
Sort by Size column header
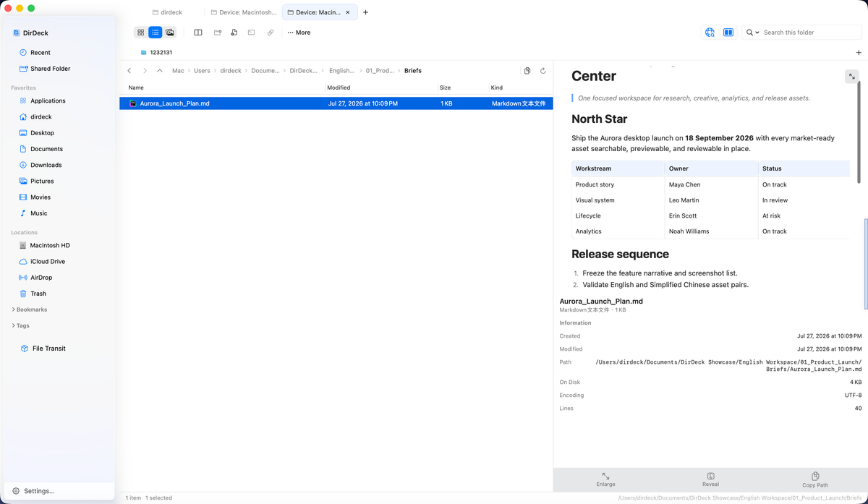(445, 87)
